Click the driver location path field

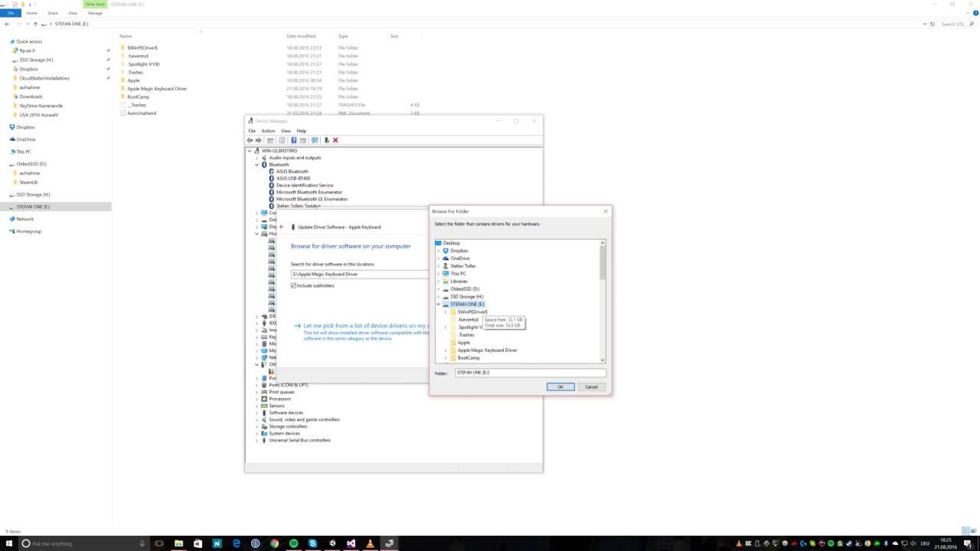tap(360, 274)
